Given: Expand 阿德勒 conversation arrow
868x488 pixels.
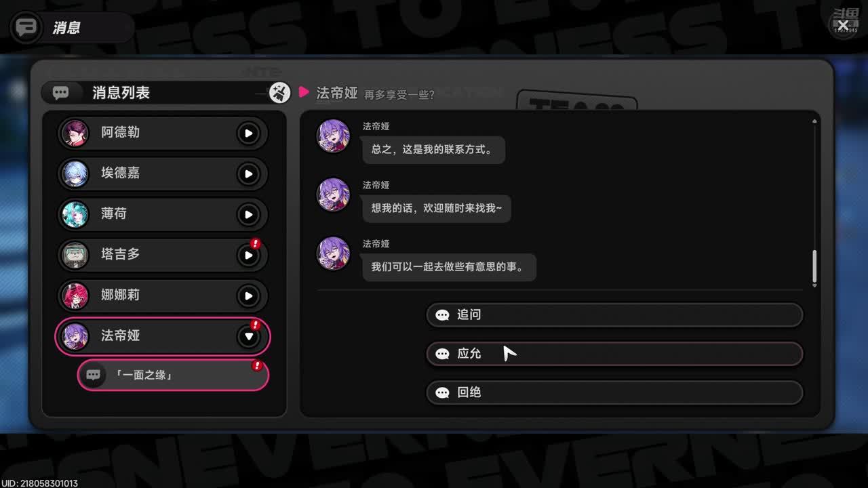Looking at the screenshot, I should (248, 134).
